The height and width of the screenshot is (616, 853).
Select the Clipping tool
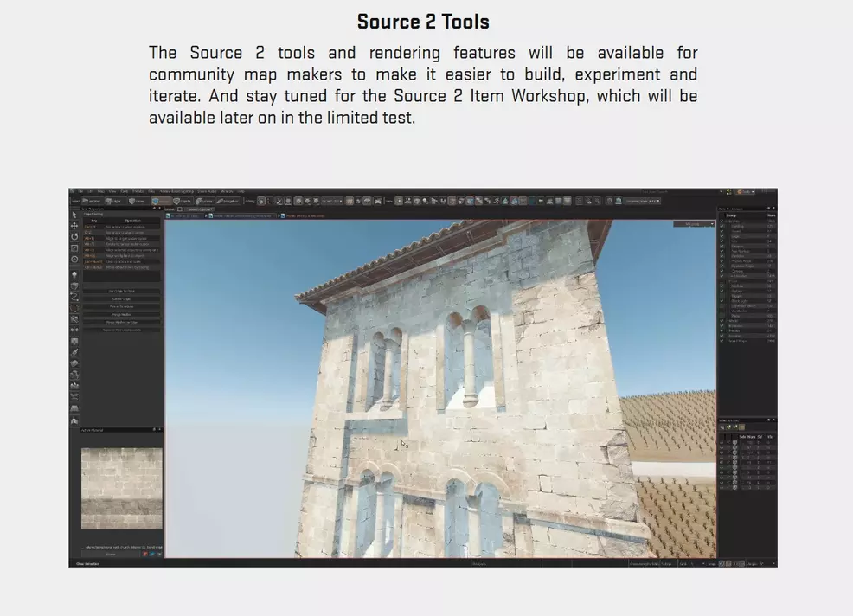[x=74, y=319]
